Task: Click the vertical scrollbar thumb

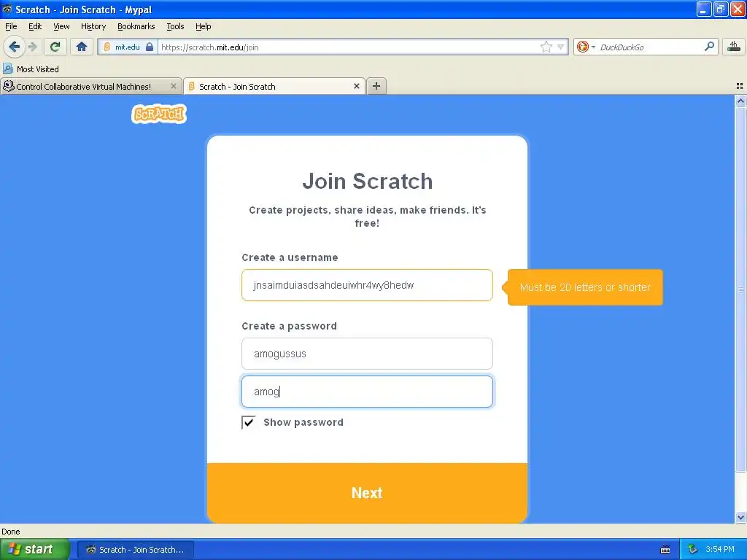Action: (740, 289)
